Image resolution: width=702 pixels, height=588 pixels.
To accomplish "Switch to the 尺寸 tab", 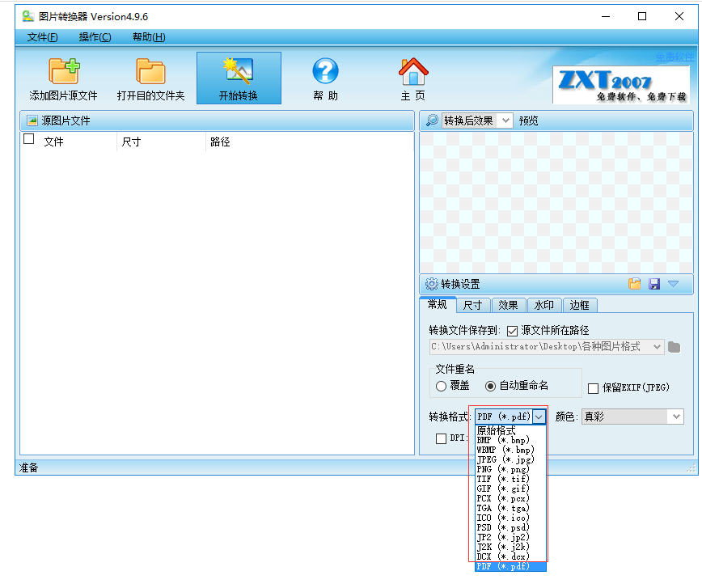I will pyautogui.click(x=473, y=305).
